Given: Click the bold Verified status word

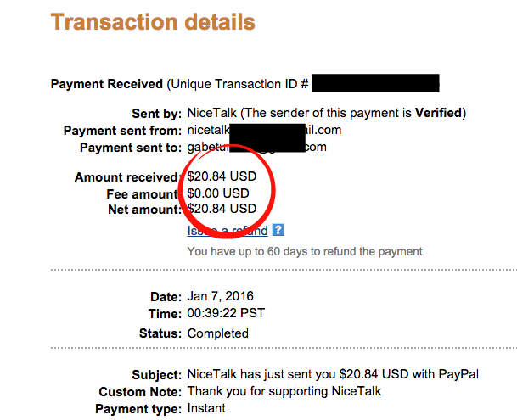Looking at the screenshot, I should 438,113.
